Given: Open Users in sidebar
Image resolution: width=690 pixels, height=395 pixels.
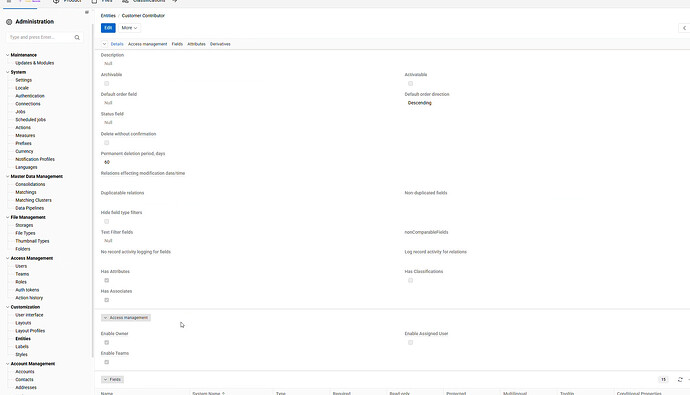Looking at the screenshot, I should tap(21, 266).
